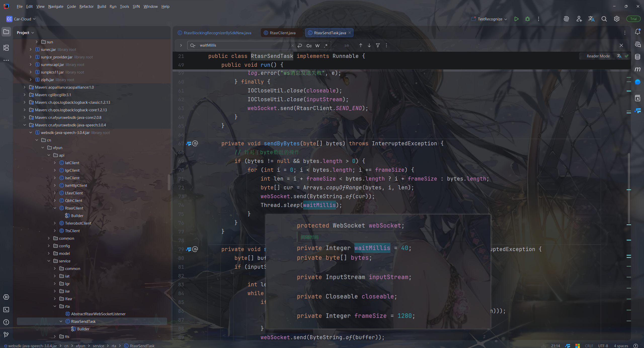Collapse the websdk-java-speech Maven node

[25, 125]
